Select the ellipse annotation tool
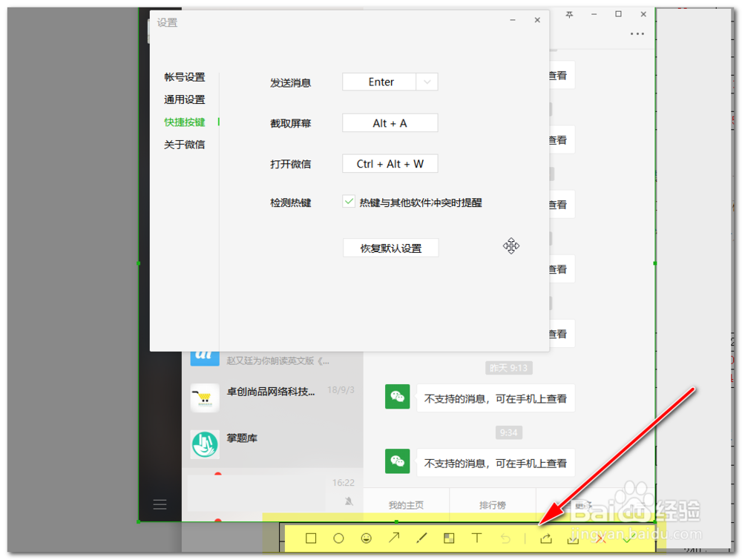 pos(338,538)
